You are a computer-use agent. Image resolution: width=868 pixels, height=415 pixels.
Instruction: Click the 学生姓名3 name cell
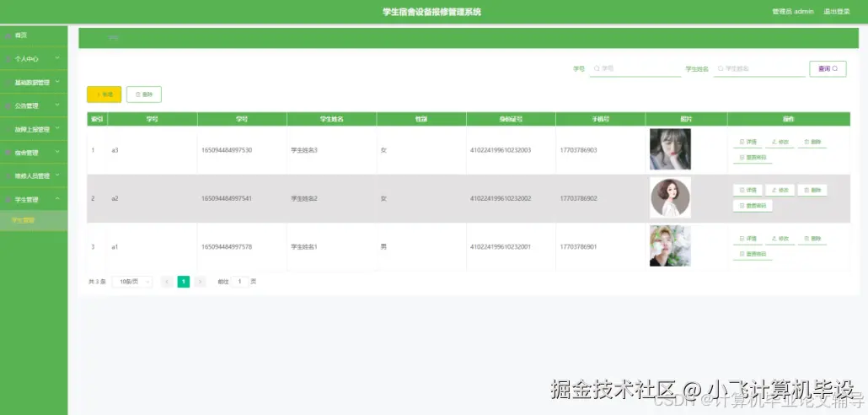pos(304,150)
